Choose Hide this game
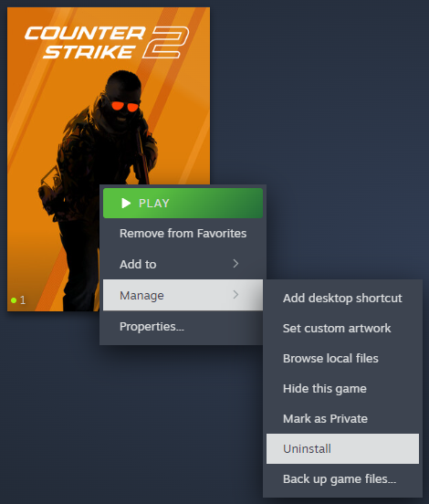The image size is (429, 504). pos(342,389)
